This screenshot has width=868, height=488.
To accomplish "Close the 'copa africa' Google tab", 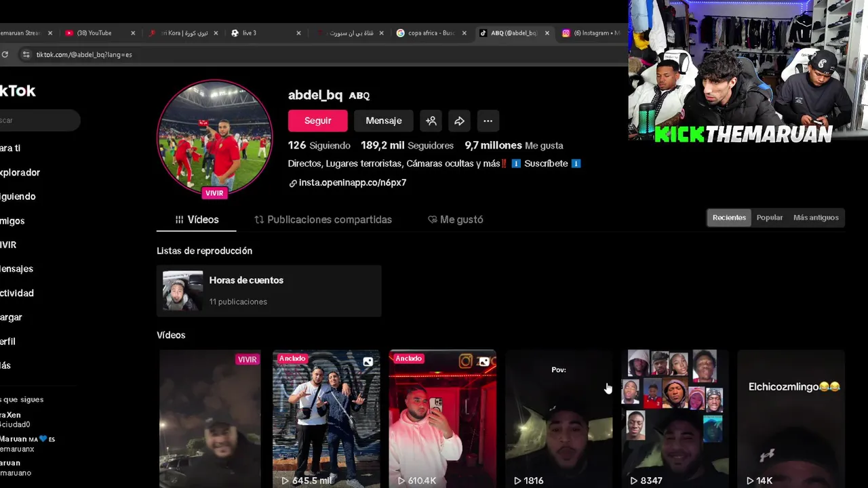I will 465,33.
